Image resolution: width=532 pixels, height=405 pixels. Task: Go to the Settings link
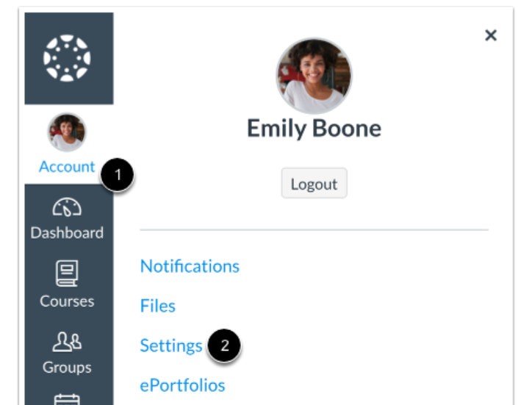[171, 345]
